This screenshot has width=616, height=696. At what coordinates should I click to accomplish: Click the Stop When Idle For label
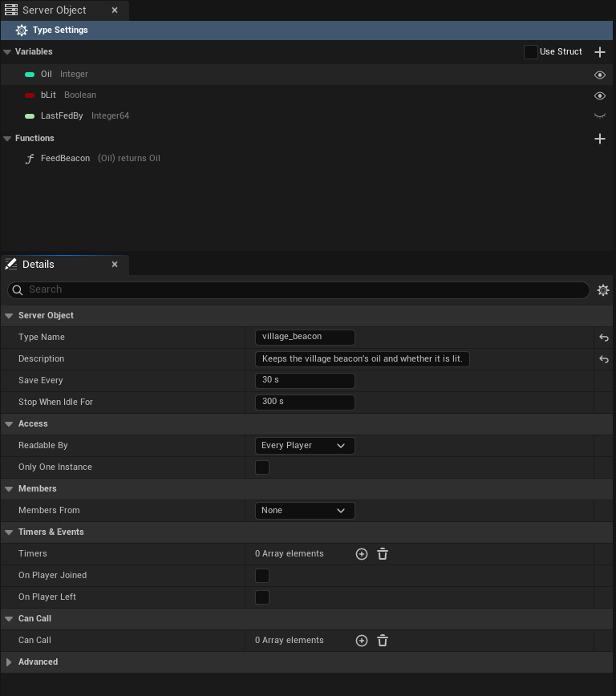click(55, 403)
